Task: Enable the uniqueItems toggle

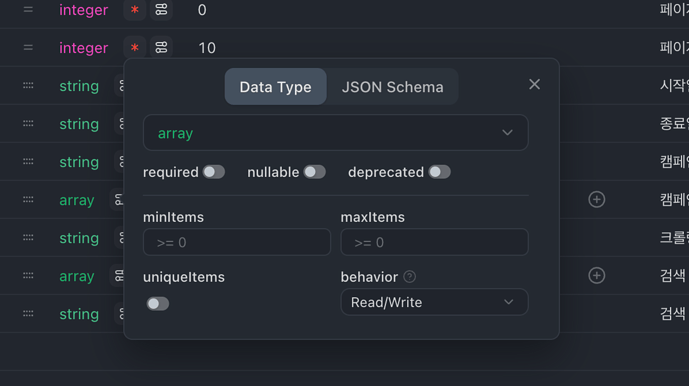Action: [x=158, y=303]
